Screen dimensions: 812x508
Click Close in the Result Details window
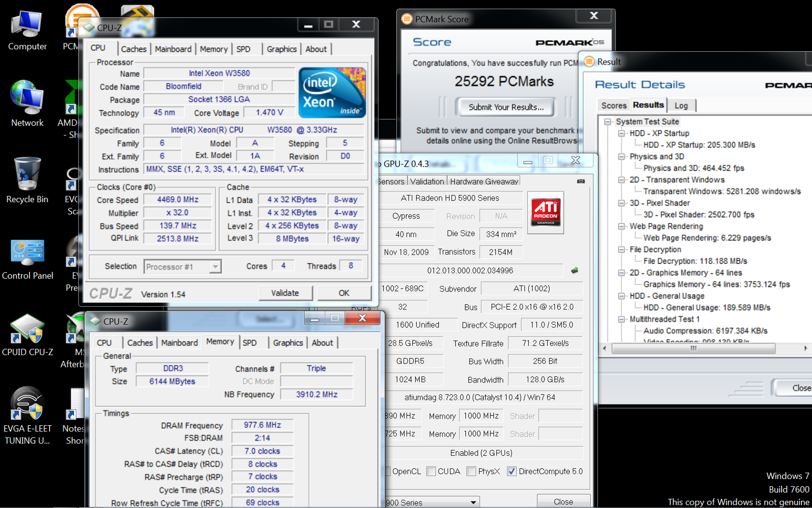pos(794,388)
